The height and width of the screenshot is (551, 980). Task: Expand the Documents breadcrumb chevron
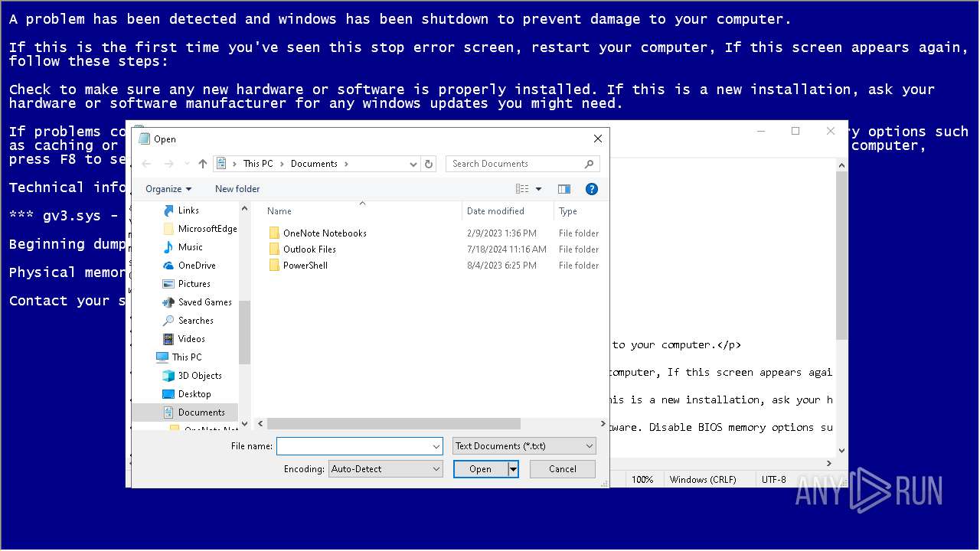(x=346, y=164)
